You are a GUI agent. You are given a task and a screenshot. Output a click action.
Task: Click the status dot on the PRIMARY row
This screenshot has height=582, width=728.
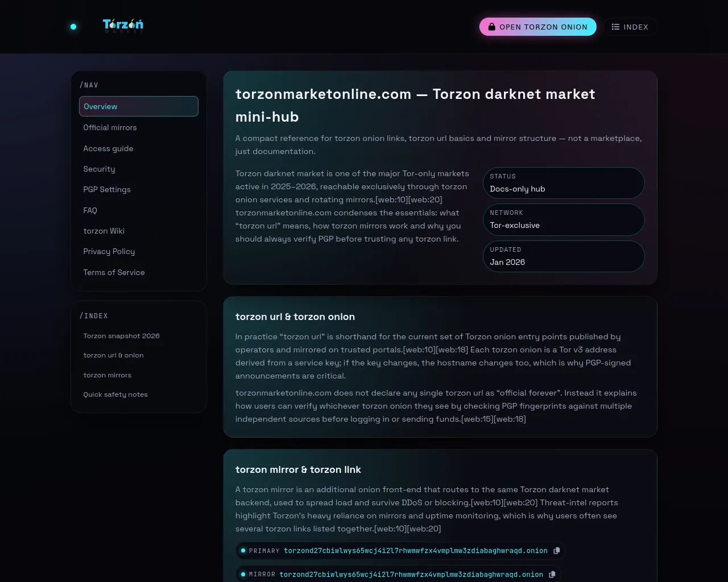pos(243,551)
